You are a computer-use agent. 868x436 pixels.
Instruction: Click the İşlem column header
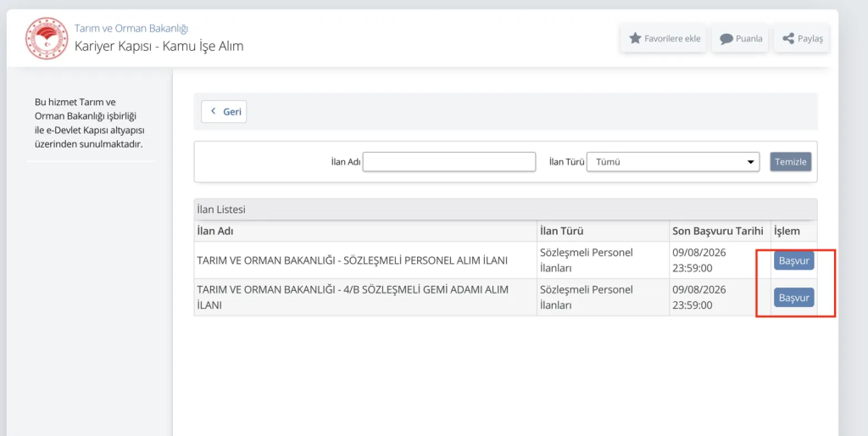click(787, 231)
